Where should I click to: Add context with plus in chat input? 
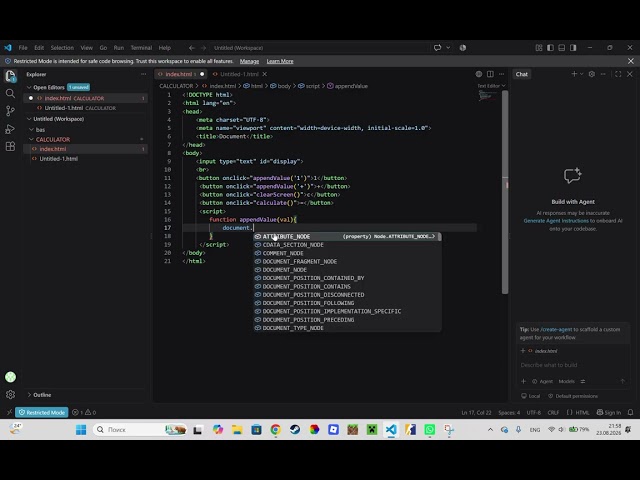click(x=523, y=381)
